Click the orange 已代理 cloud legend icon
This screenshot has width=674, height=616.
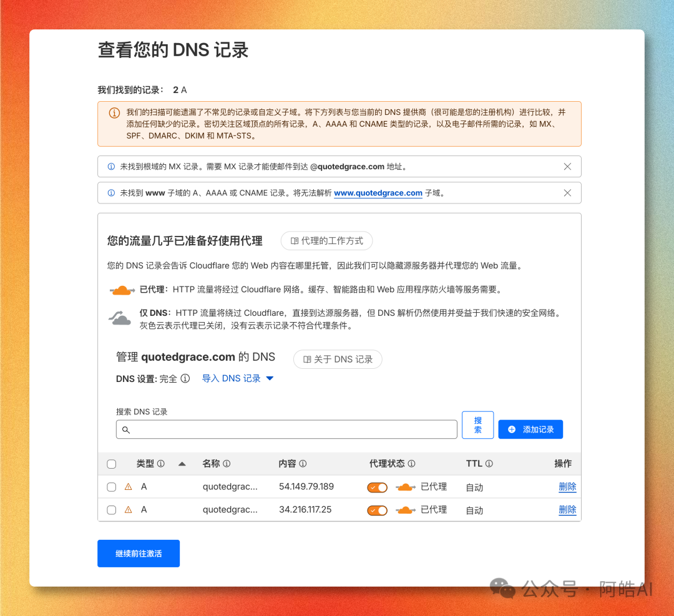tap(122, 291)
